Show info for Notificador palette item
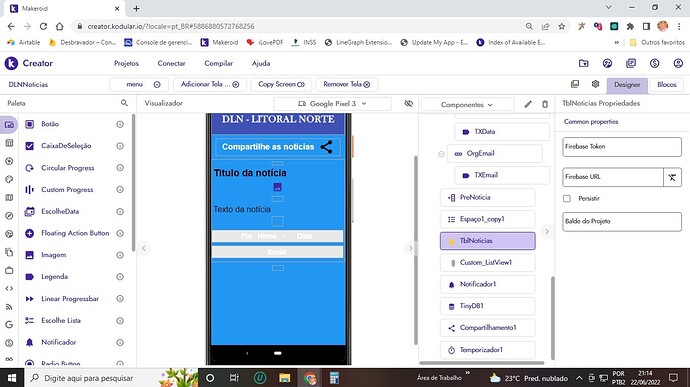The image size is (690, 387). coord(120,343)
